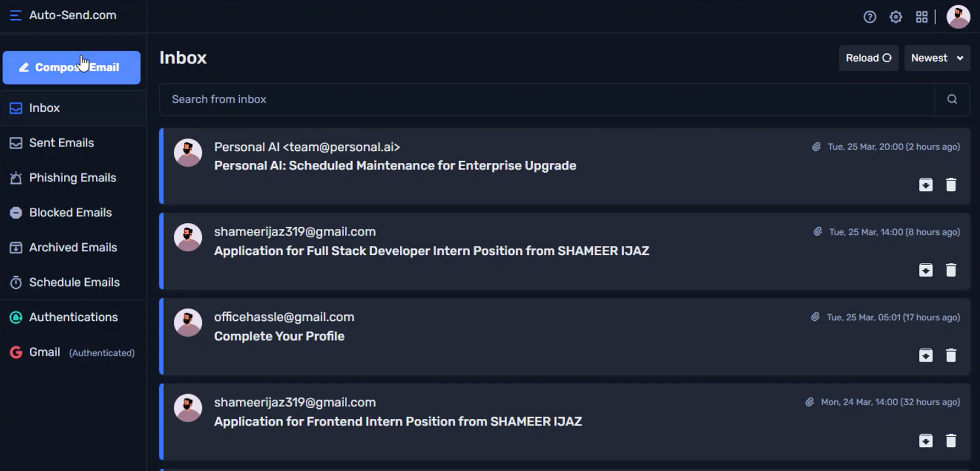The width and height of the screenshot is (980, 471).
Task: Click sender 'Personal AI <team@personal.ai>'
Action: coord(307,147)
